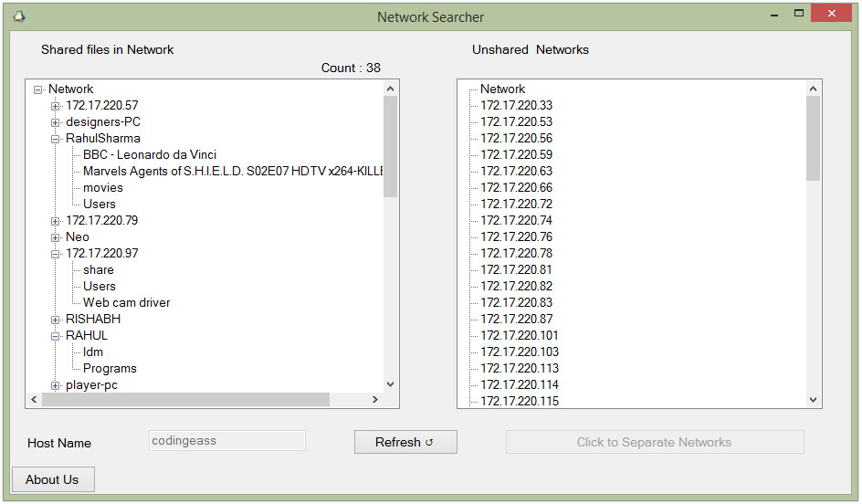This screenshot has height=504, width=862.
Task: Click the shared files vertical scrollbar thumb
Action: 390,147
